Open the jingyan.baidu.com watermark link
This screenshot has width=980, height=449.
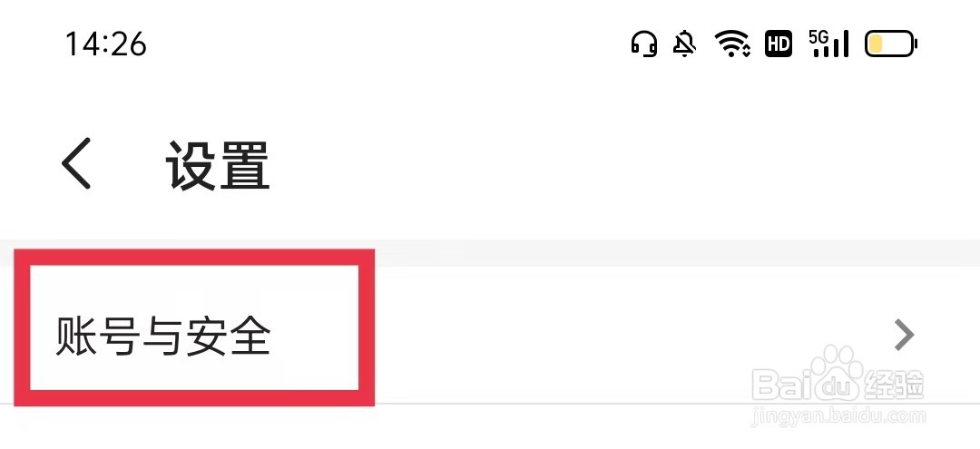click(x=839, y=419)
